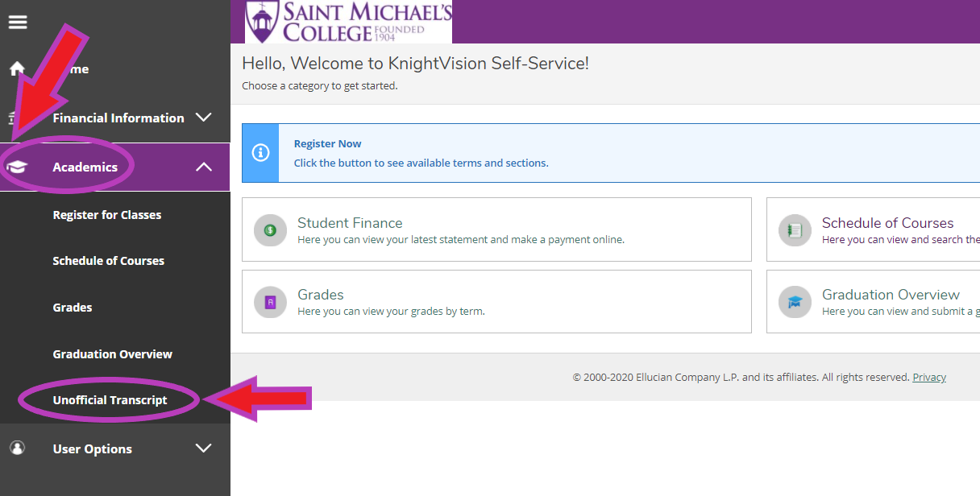Open Financial Information in sidebar
This screenshot has width=980, height=496.
tap(118, 118)
